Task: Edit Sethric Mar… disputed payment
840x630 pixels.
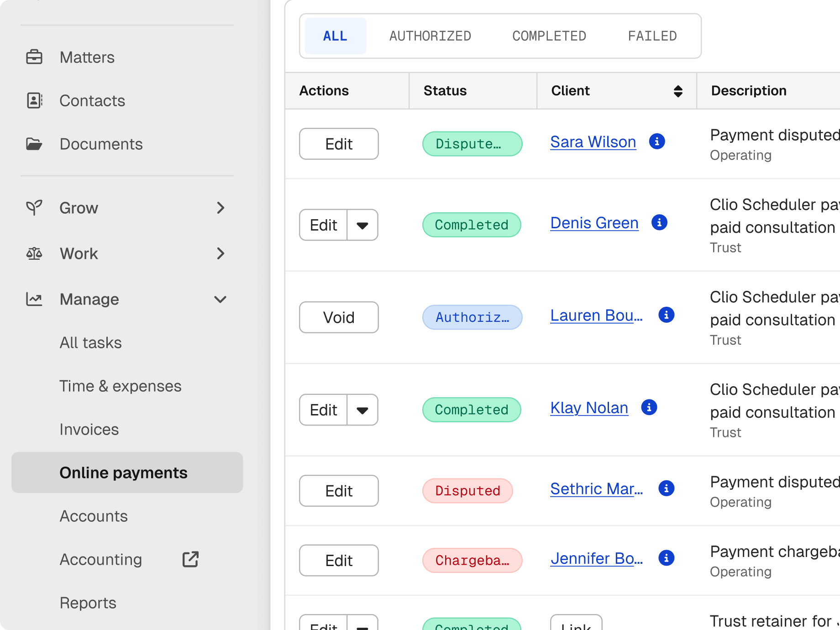Action: coord(339,491)
